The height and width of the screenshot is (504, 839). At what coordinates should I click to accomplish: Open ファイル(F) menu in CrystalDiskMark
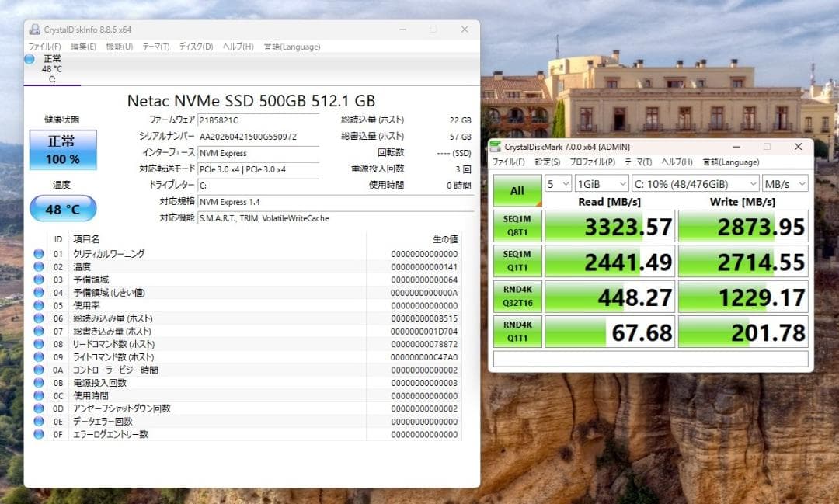coord(508,162)
